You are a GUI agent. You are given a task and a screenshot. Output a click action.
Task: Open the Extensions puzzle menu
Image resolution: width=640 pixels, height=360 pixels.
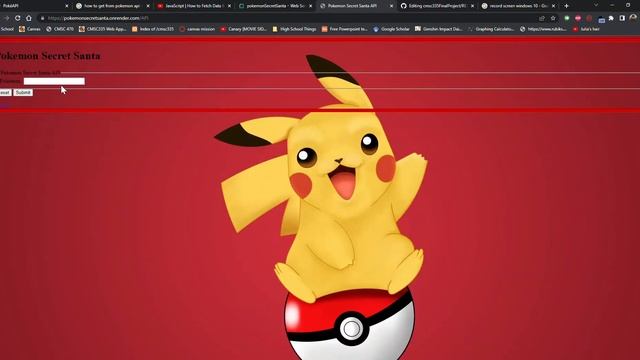[x=611, y=18]
